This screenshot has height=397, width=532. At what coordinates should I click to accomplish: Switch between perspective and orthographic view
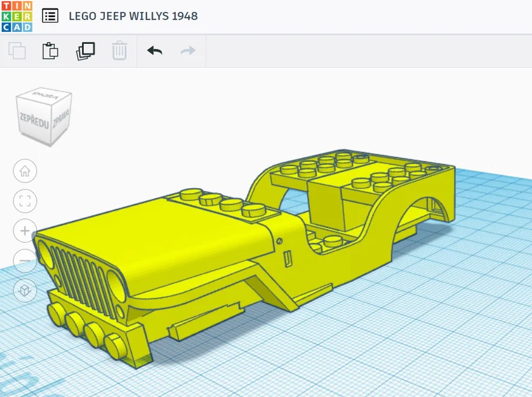tap(23, 290)
